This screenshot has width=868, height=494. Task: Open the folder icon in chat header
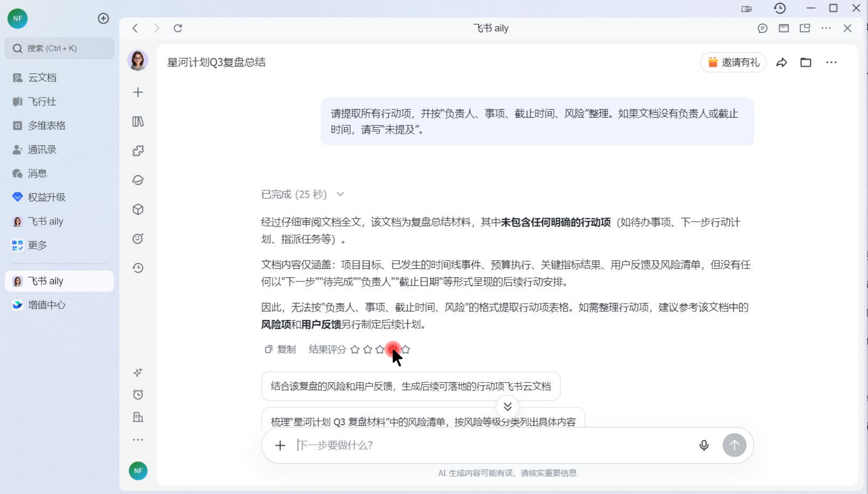(x=806, y=62)
